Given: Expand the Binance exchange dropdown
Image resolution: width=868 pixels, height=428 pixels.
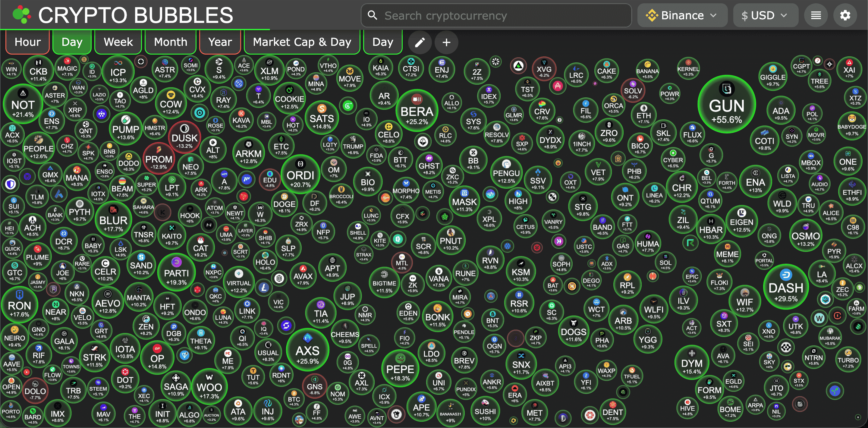Looking at the screenshot, I should [x=682, y=15].
